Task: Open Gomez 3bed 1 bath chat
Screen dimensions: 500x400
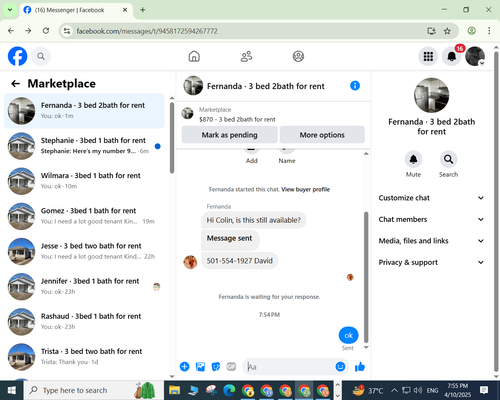Action: pyautogui.click(x=85, y=216)
